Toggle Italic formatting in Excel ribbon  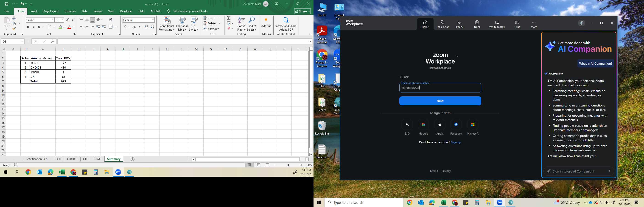point(34,27)
